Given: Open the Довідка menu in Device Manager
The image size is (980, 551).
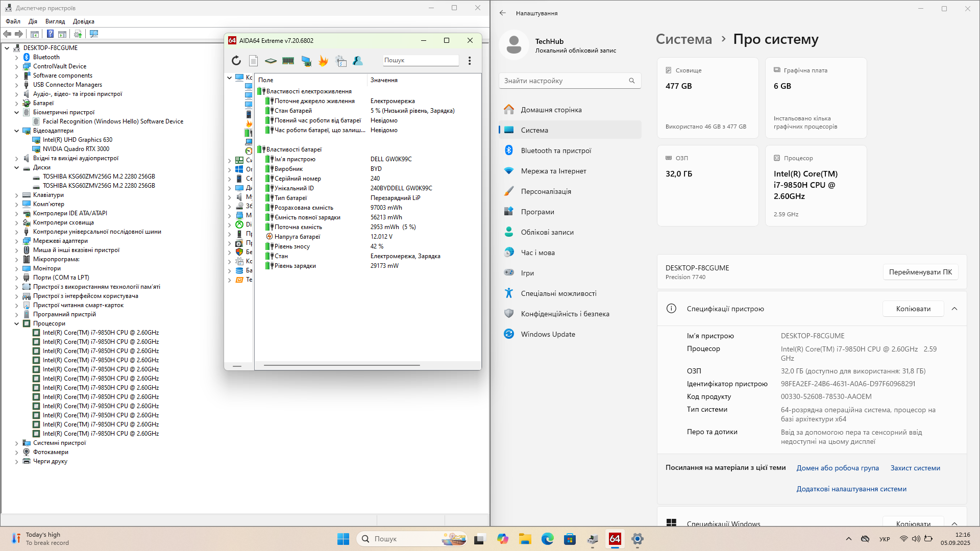Looking at the screenshot, I should coord(84,21).
